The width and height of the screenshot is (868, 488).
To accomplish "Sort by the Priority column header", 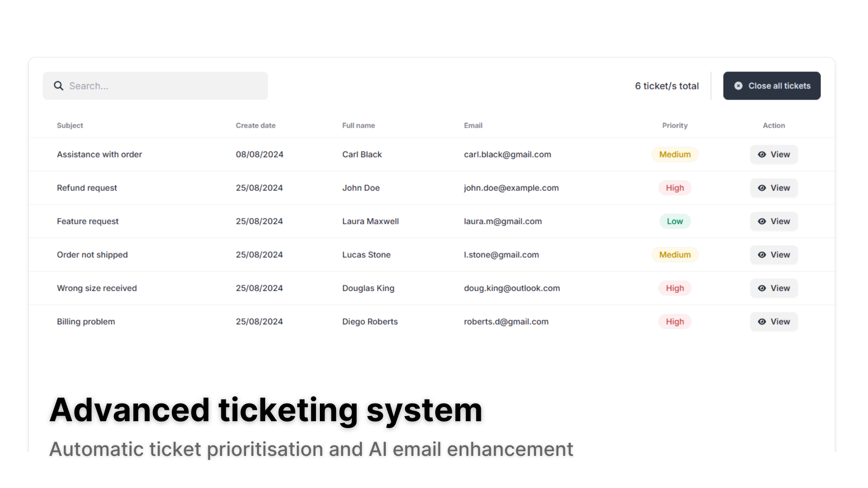I will pos(675,125).
